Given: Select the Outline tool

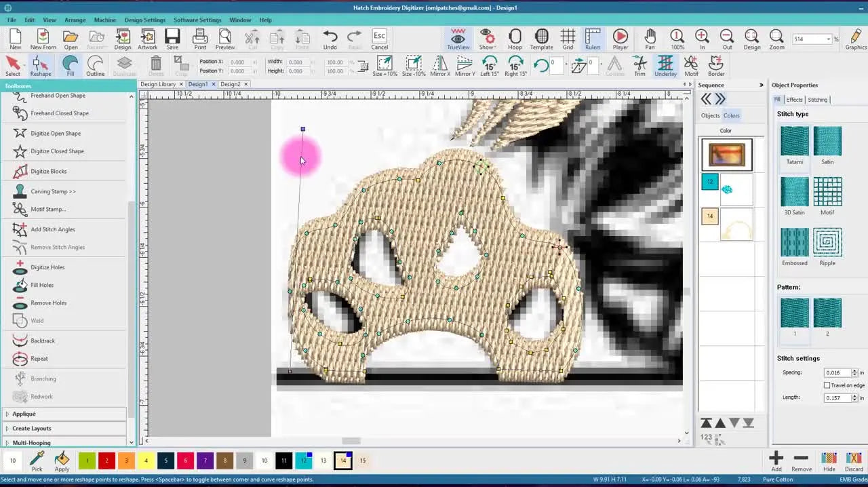Looking at the screenshot, I should coord(95,66).
